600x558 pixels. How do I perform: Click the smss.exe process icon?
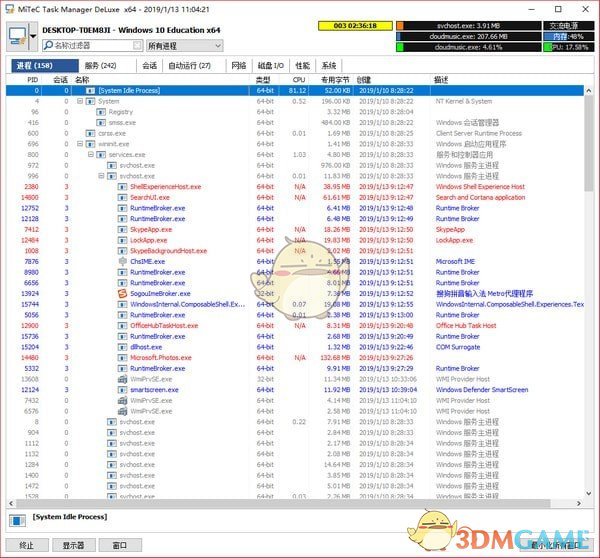pyautogui.click(x=101, y=122)
